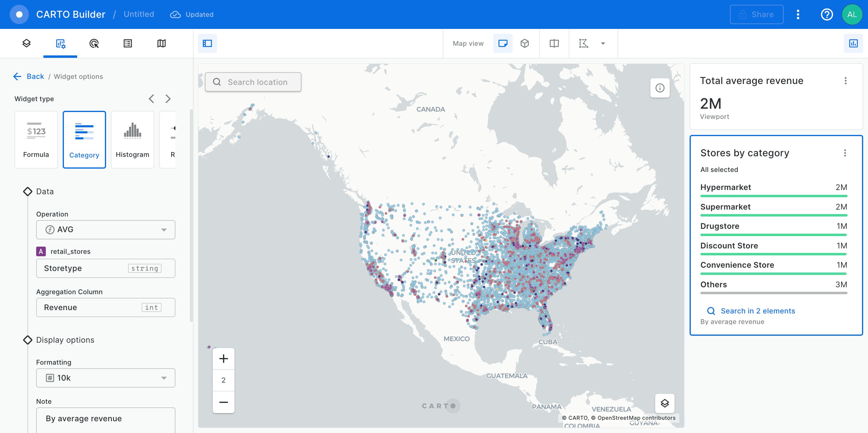Filter by Discount Store category
The height and width of the screenshot is (433, 868).
pyautogui.click(x=773, y=248)
